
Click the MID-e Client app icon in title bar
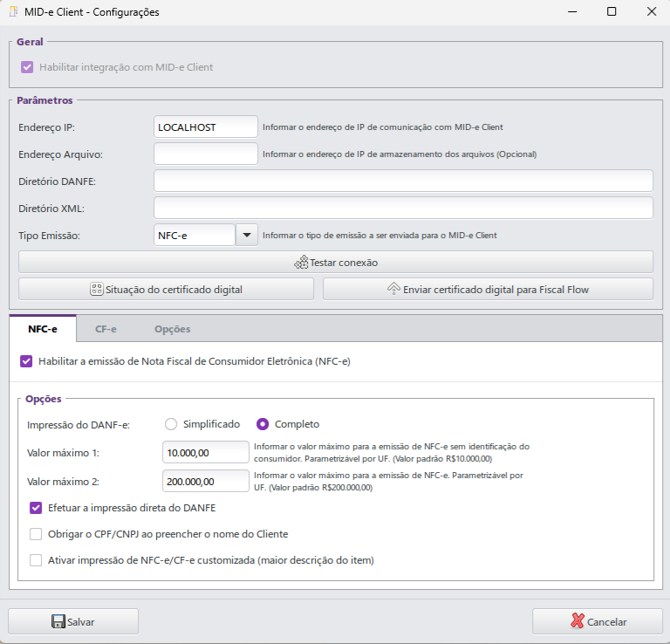click(14, 11)
